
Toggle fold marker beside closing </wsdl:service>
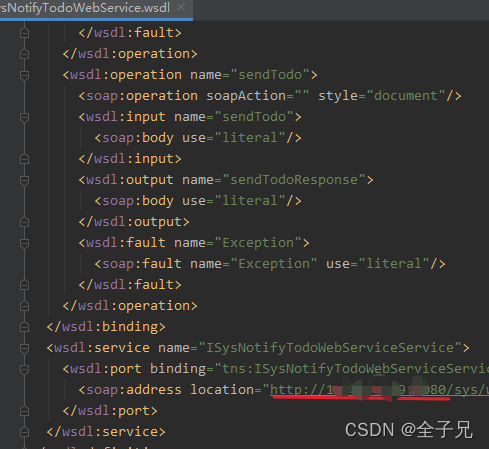tap(24, 432)
